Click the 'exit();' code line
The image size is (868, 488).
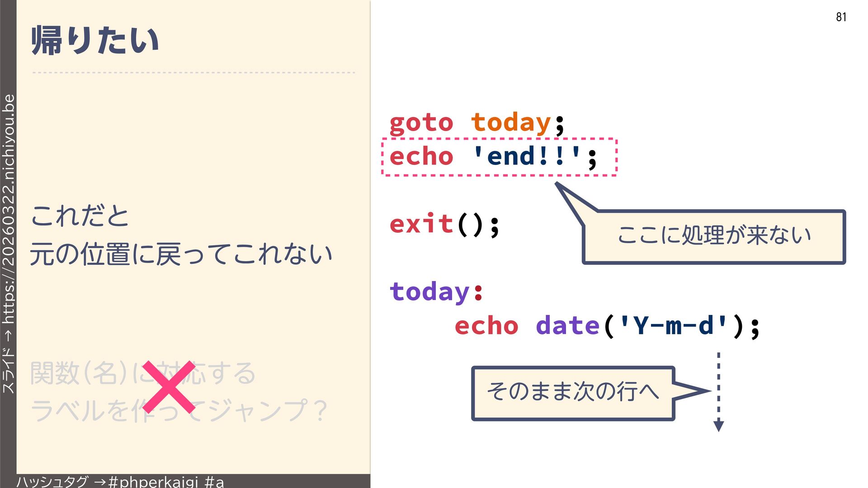(x=444, y=224)
